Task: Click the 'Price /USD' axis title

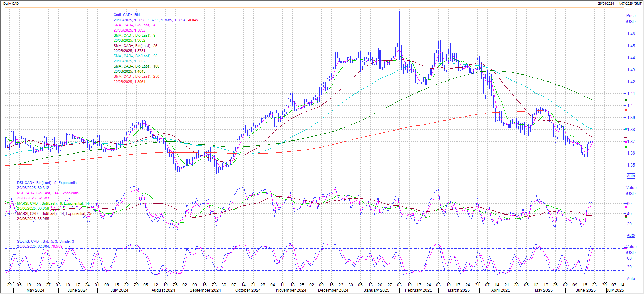Action: (x=631, y=19)
